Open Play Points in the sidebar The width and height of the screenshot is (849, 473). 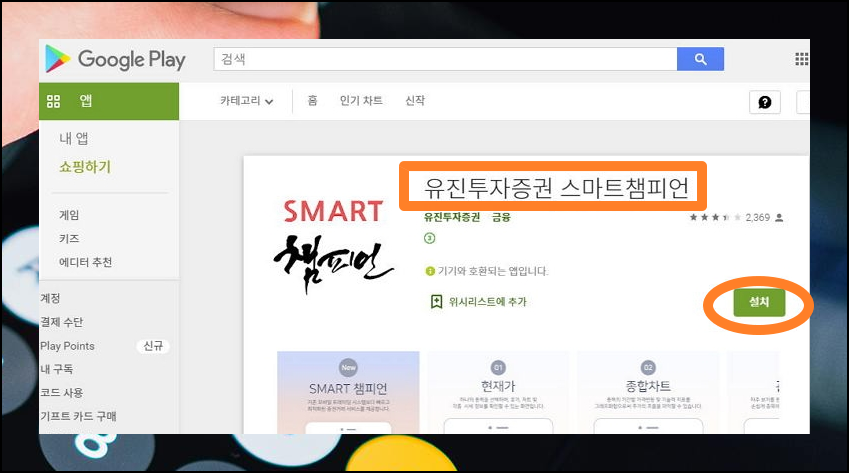pos(67,346)
